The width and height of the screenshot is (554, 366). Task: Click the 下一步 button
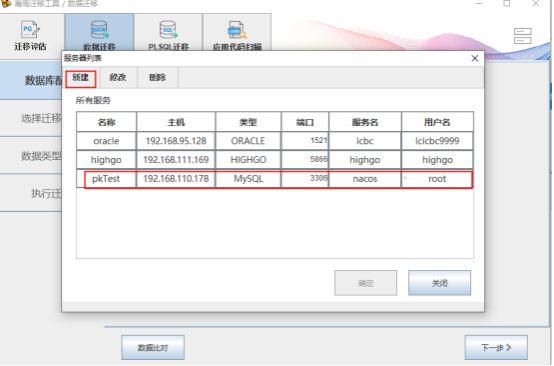pos(496,347)
